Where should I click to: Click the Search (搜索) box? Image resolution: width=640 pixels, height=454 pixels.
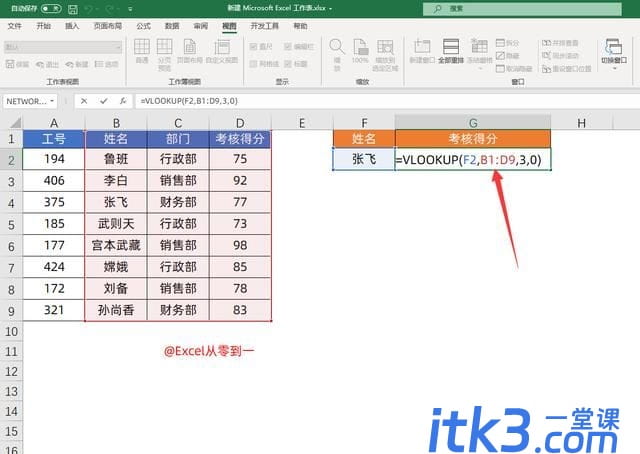(522, 9)
